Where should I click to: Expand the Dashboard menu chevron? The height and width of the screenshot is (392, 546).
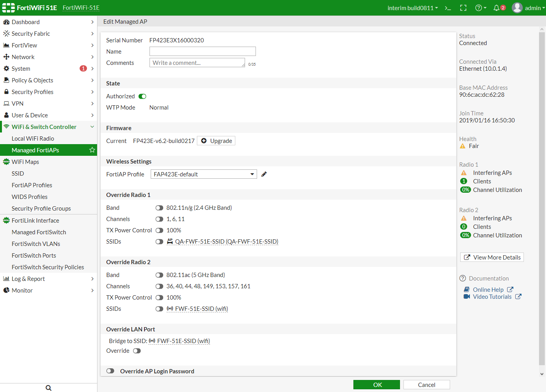pos(92,22)
